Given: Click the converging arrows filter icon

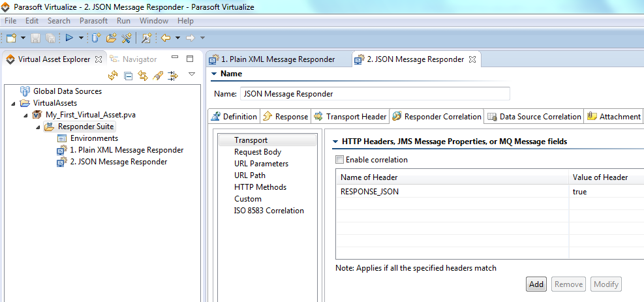Looking at the screenshot, I should point(173,76).
